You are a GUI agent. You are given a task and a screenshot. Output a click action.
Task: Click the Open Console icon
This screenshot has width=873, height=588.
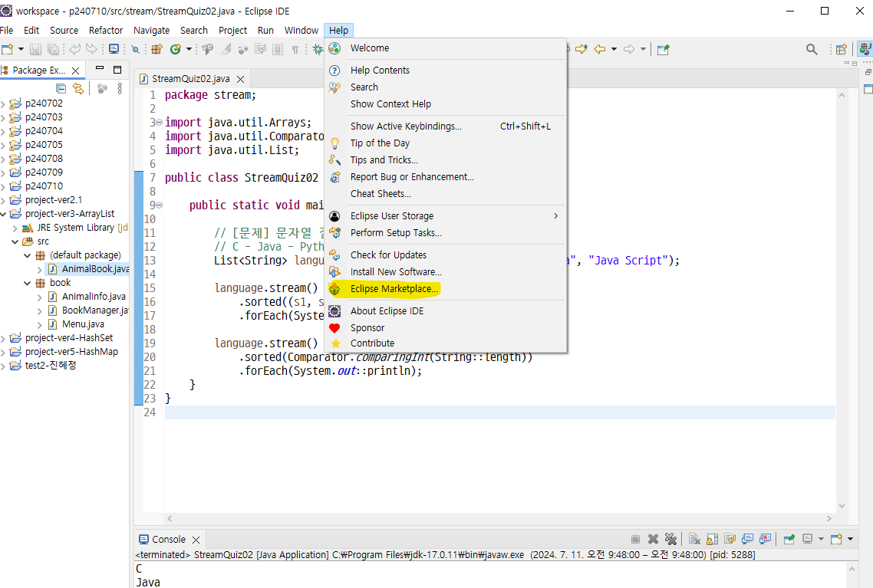point(836,539)
